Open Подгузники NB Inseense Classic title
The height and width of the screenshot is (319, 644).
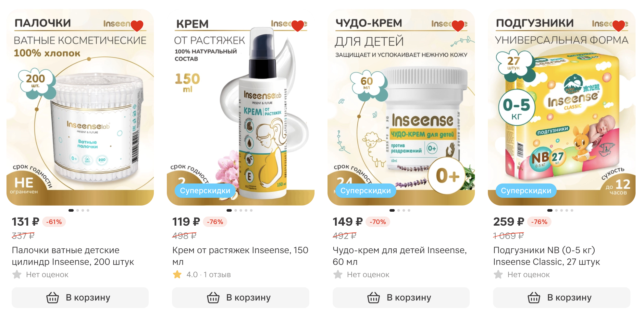[x=547, y=256]
